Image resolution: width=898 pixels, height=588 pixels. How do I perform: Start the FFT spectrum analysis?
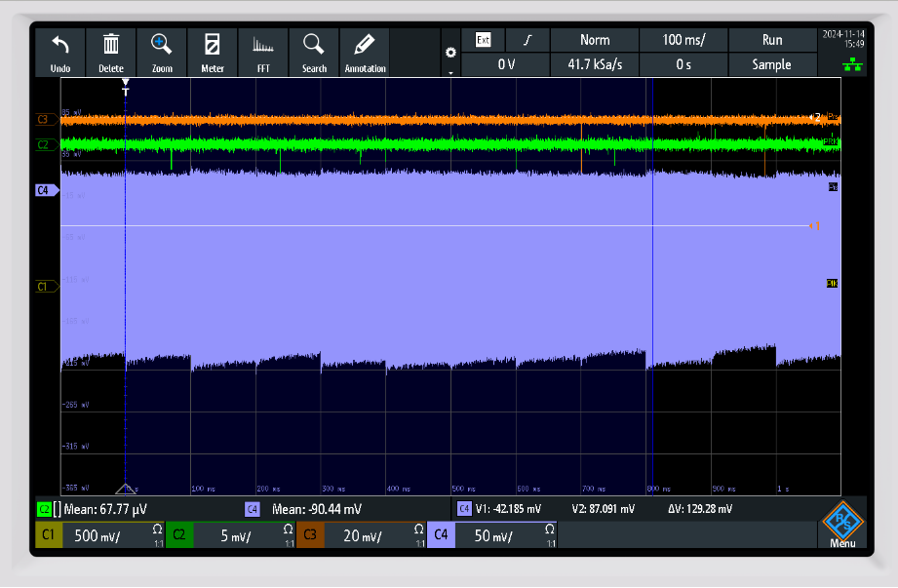click(x=263, y=53)
